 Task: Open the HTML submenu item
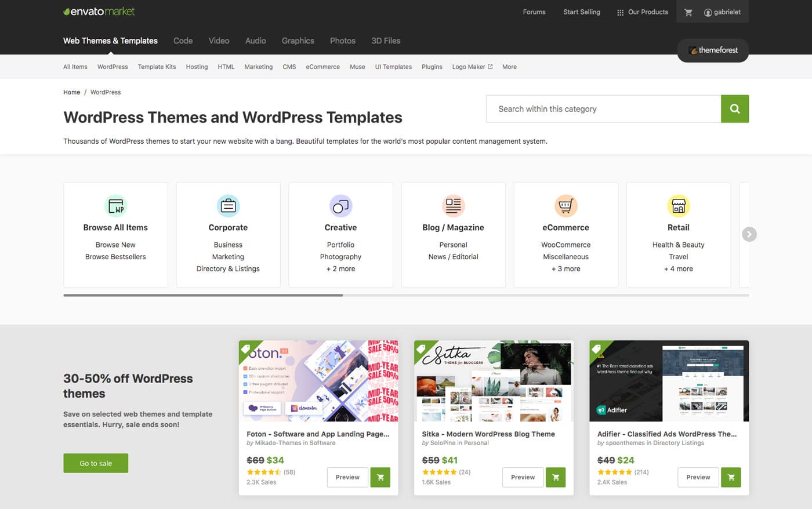[226, 67]
